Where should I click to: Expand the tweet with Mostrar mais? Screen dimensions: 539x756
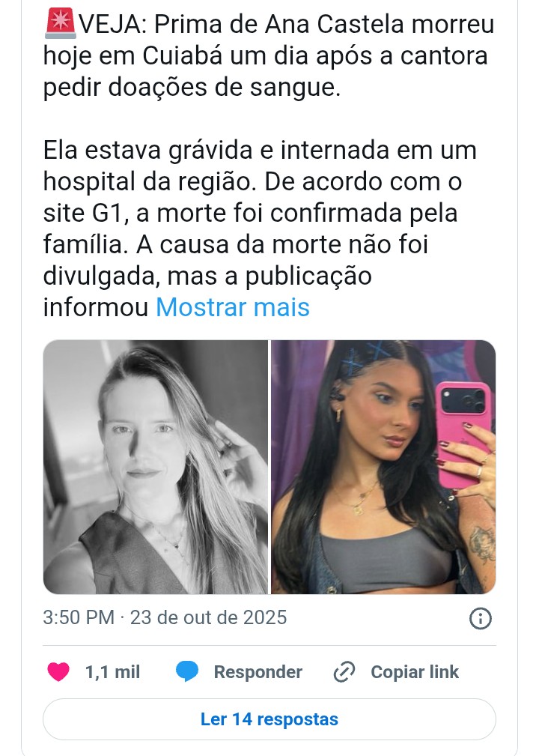[233, 307]
